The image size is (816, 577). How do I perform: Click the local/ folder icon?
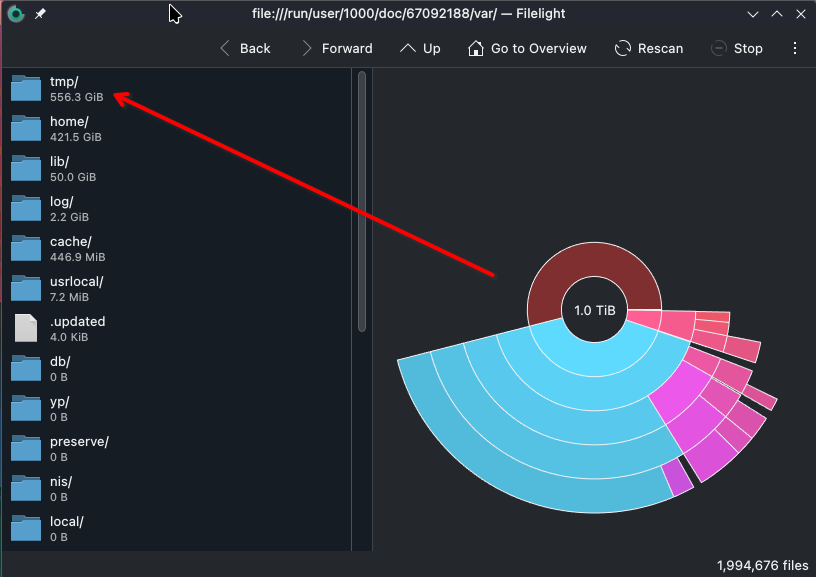[26, 528]
